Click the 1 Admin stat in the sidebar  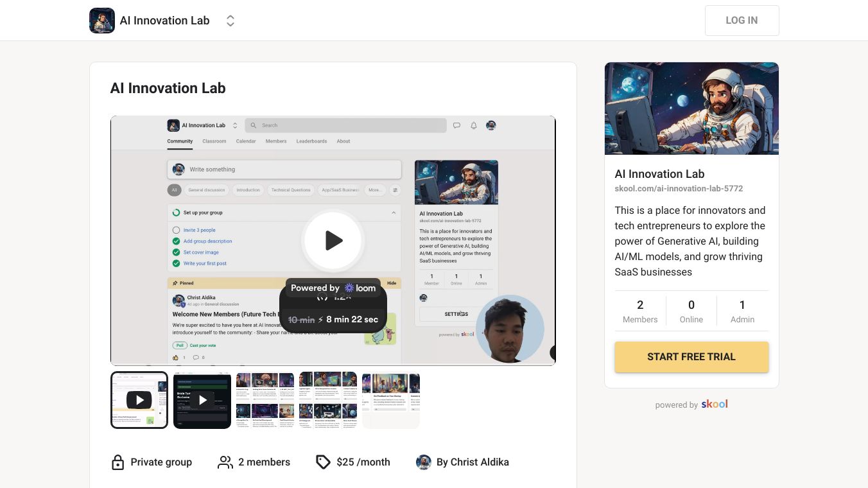point(742,311)
